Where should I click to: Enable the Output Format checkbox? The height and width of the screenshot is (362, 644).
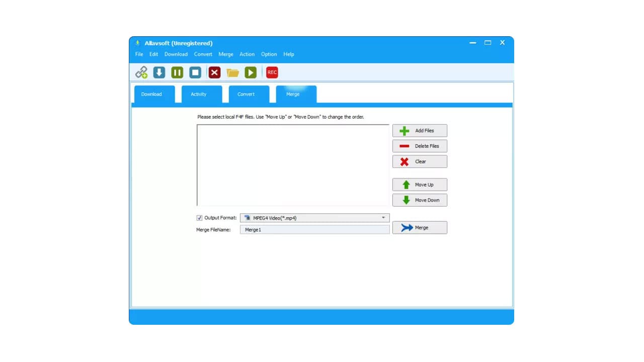pyautogui.click(x=199, y=217)
